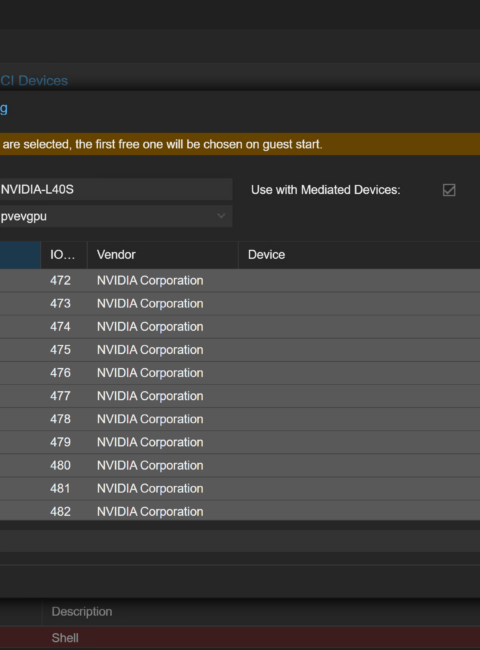This screenshot has height=650, width=480.
Task: Select the row with IOMMU group 482
Action: click(240, 511)
